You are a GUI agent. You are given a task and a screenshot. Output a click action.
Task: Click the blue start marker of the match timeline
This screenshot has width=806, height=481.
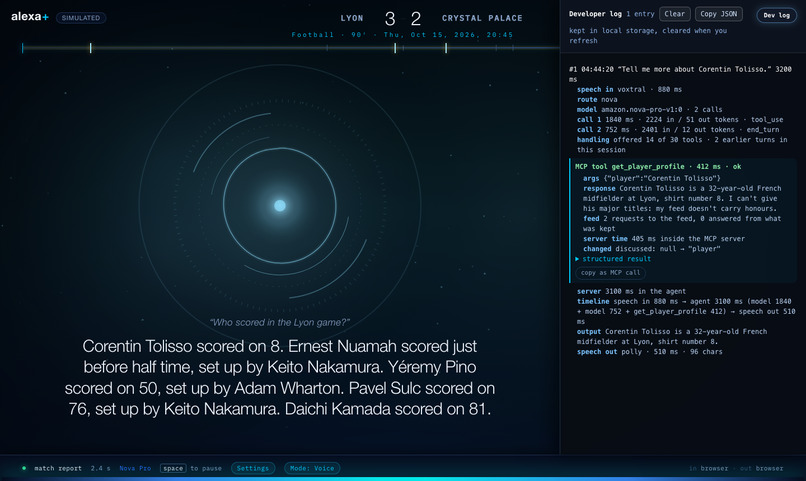[23, 48]
